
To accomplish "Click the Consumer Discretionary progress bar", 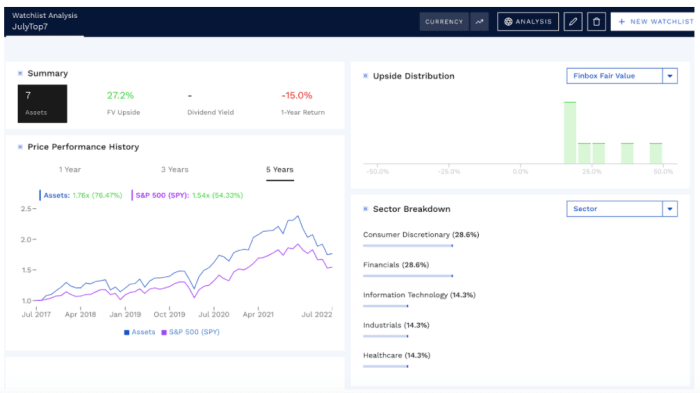I will pos(408,246).
